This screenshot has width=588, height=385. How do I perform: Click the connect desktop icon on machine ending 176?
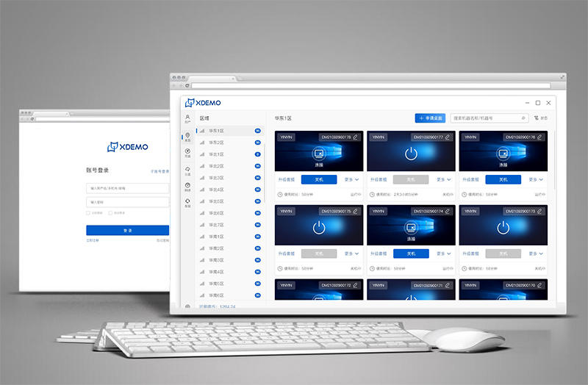pos(503,153)
